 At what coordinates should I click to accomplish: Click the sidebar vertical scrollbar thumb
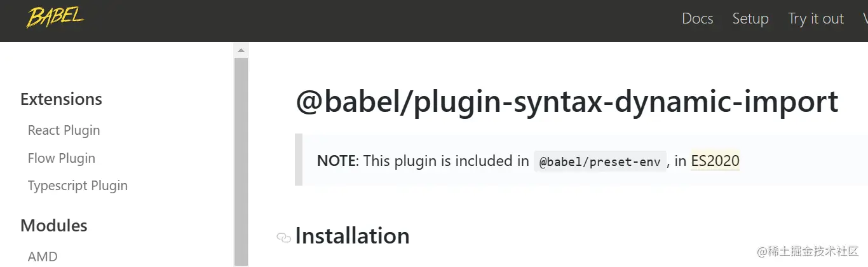point(241,161)
